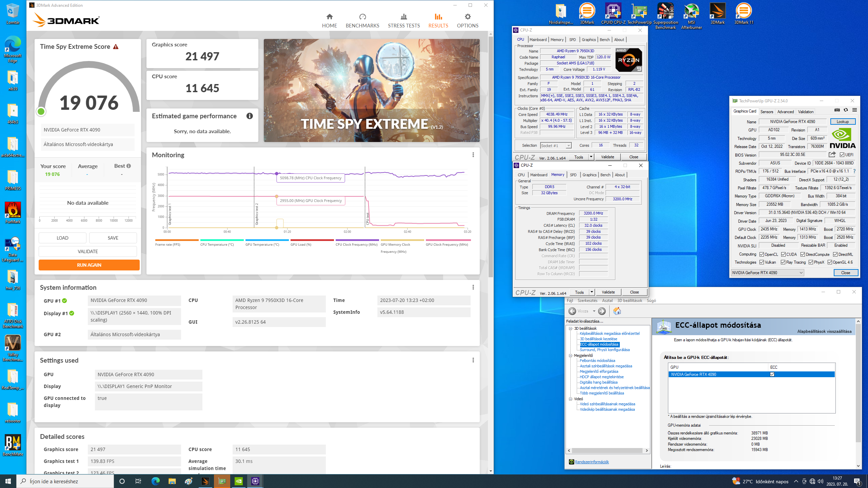This screenshot has height=488, width=868.
Task: Click the NVIDIA Control Panel back arrow
Action: [x=572, y=311]
